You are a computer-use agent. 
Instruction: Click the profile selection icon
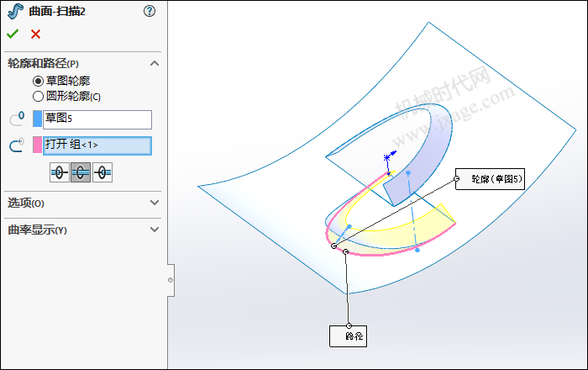tap(17, 119)
